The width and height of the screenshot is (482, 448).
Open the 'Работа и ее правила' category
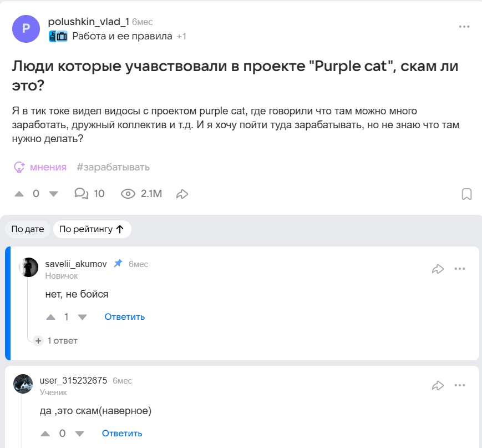122,36
